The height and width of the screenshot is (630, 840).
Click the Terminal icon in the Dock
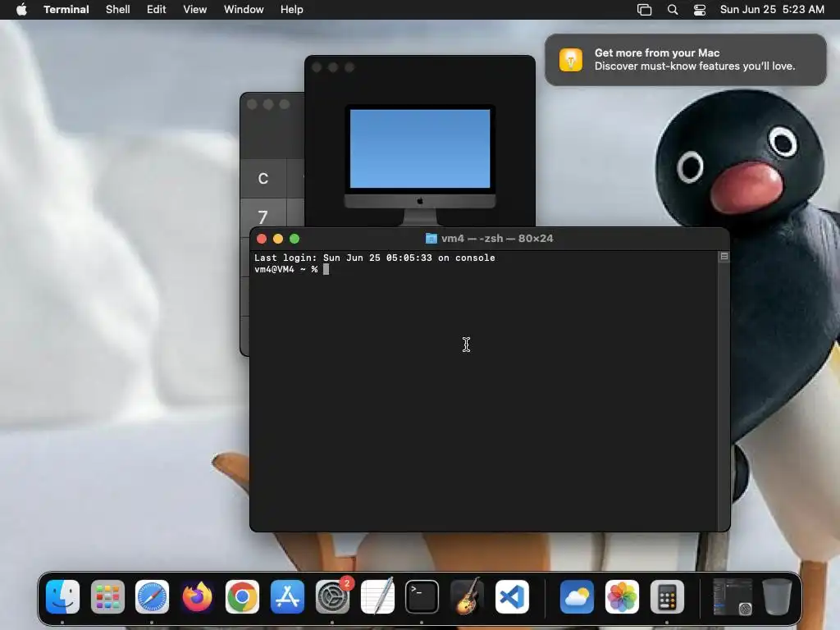pyautogui.click(x=422, y=597)
